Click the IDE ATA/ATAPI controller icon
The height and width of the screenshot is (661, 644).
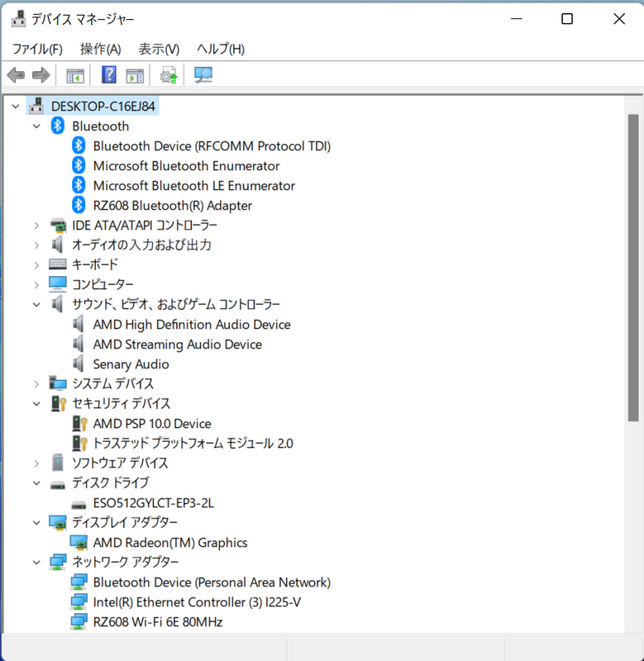coord(58,225)
